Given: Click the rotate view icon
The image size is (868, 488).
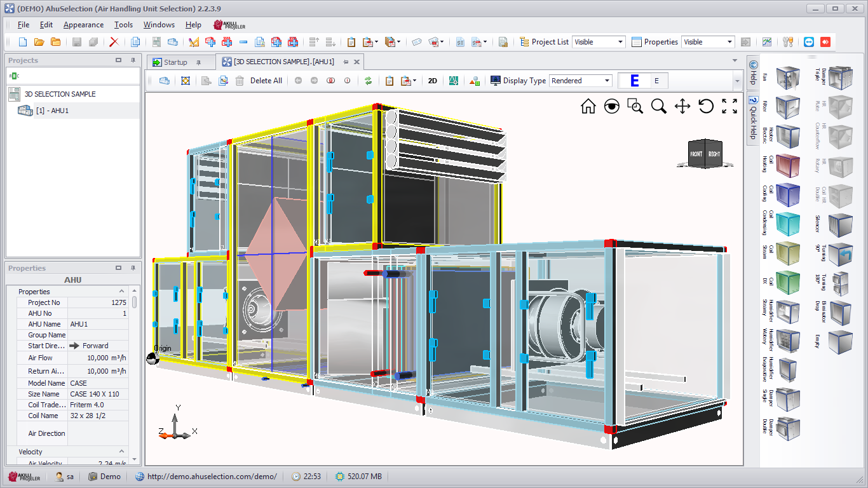Looking at the screenshot, I should coord(706,106).
